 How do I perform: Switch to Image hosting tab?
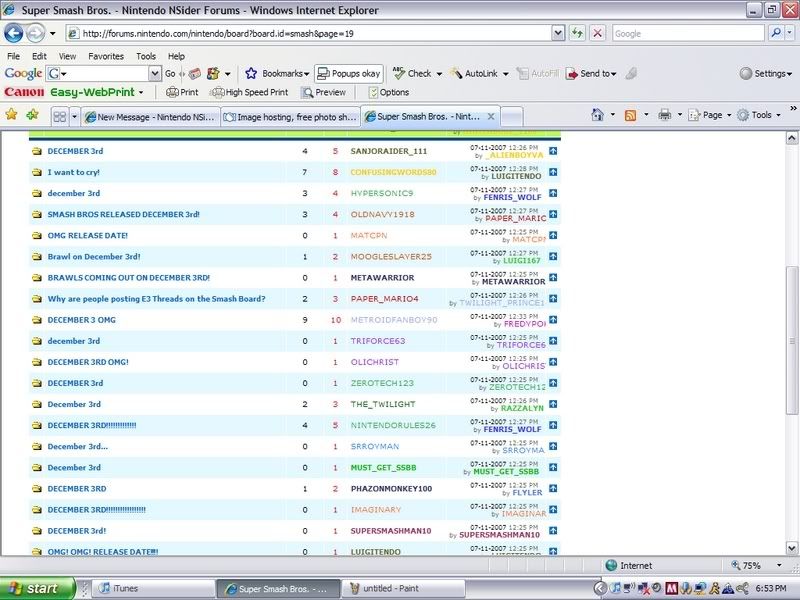290,117
